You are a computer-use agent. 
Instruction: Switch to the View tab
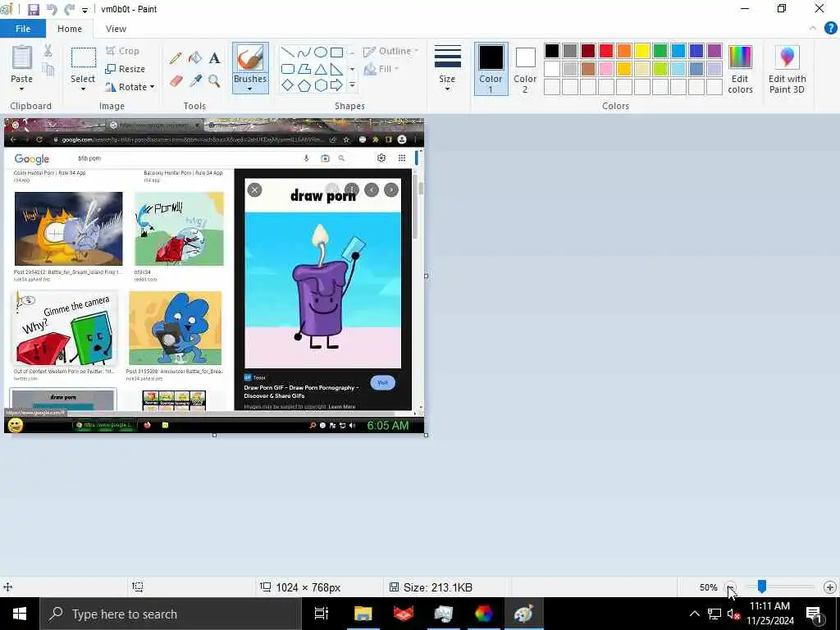(x=116, y=29)
